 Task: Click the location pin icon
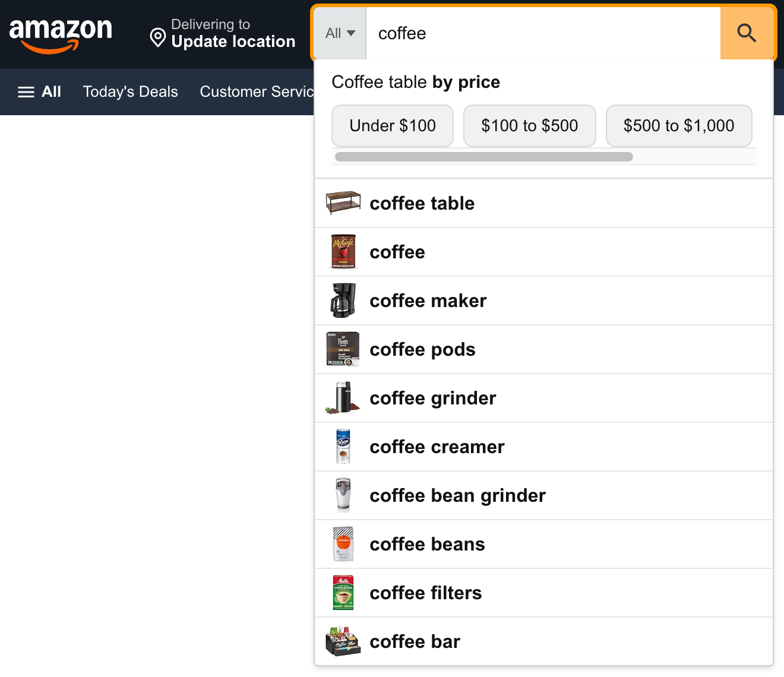click(157, 37)
